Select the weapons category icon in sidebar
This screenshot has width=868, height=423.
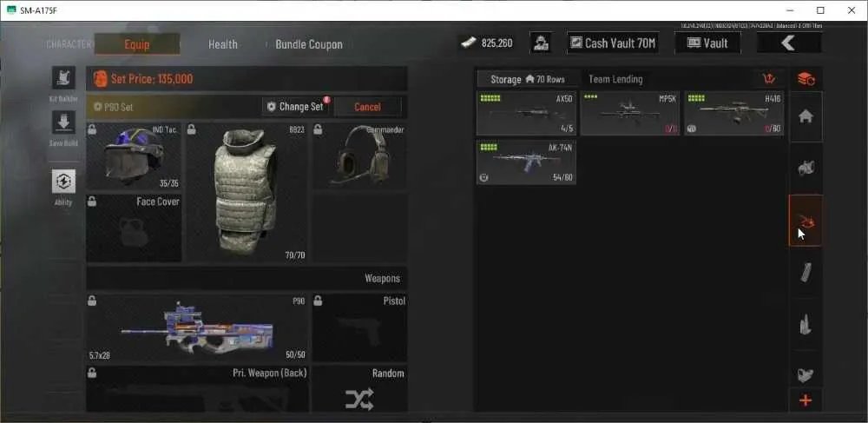(x=806, y=221)
